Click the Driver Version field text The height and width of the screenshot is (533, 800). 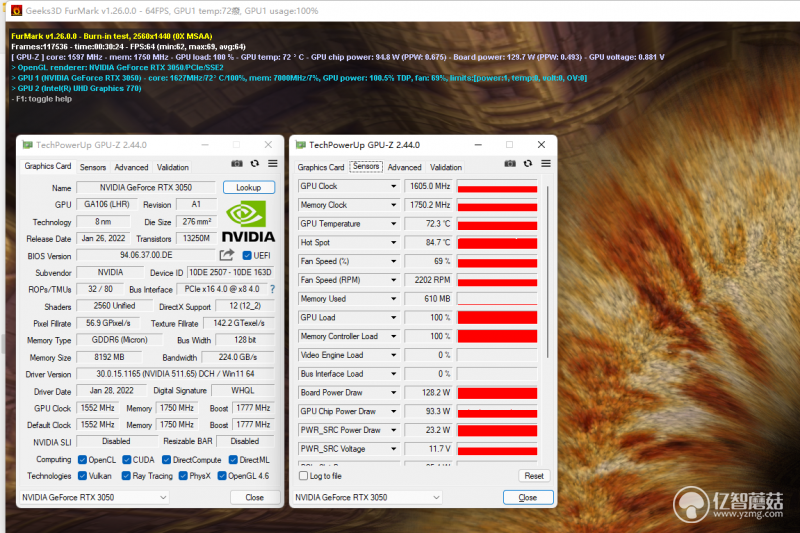[x=176, y=374]
